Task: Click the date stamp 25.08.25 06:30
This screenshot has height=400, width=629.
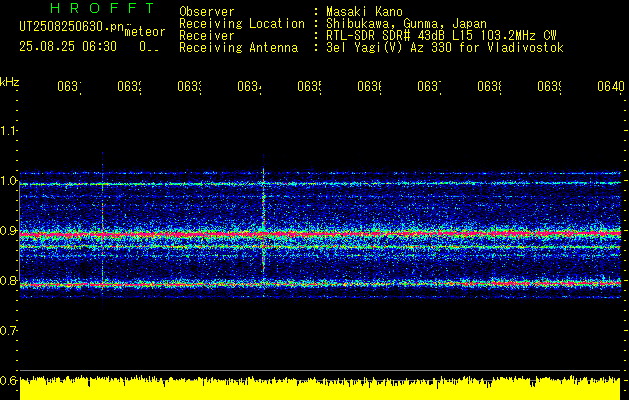Action: click(x=68, y=47)
